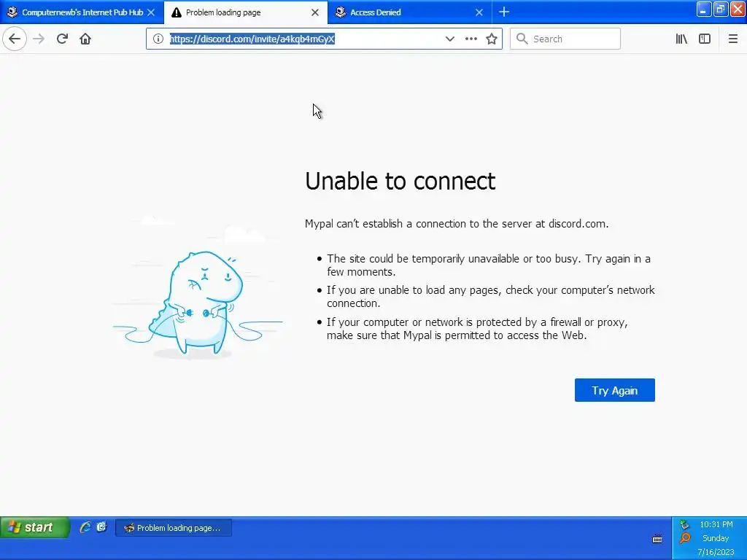Click the 10:31 PM clock
This screenshot has height=560, width=747.
click(716, 524)
